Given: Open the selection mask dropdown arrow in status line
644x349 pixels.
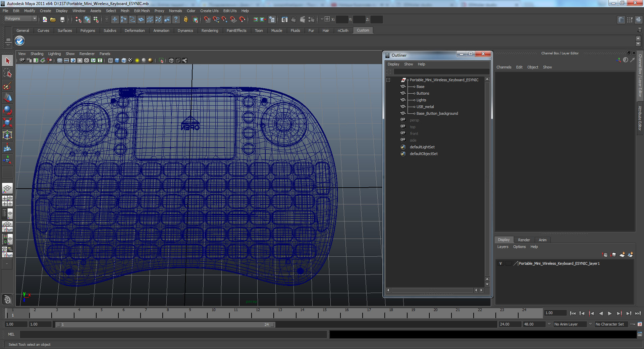Looking at the screenshot, I should 107,19.
